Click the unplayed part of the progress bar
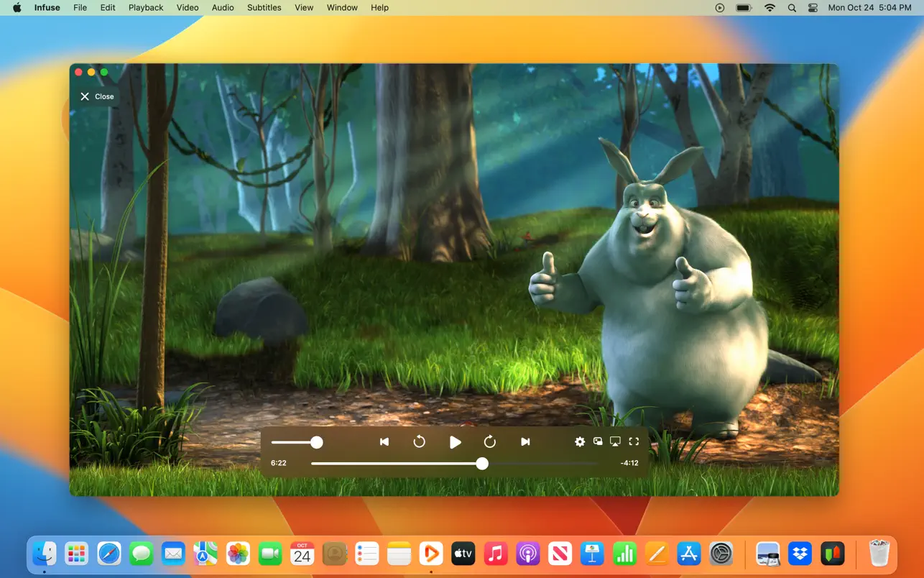The width and height of the screenshot is (924, 578). [543, 464]
